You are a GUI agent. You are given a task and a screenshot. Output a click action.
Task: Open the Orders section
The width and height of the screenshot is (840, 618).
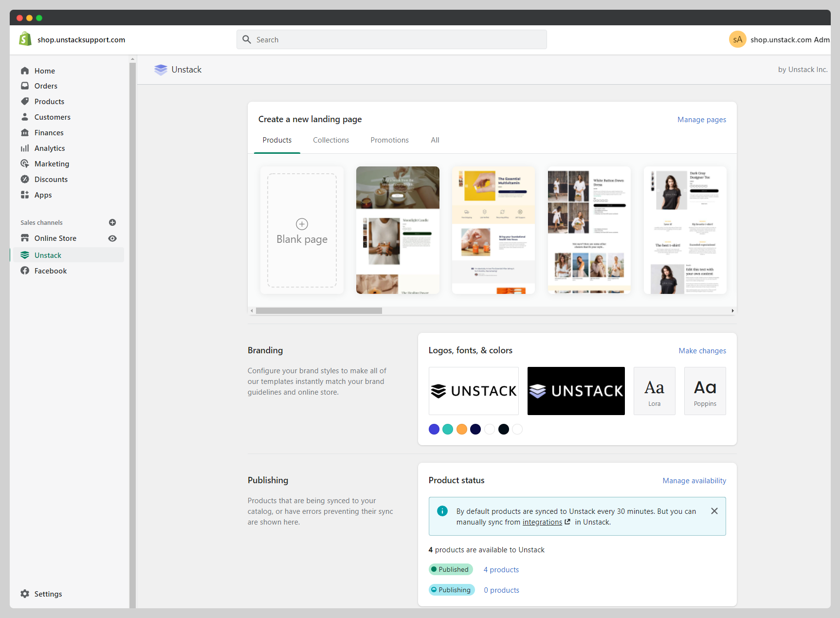click(x=46, y=86)
